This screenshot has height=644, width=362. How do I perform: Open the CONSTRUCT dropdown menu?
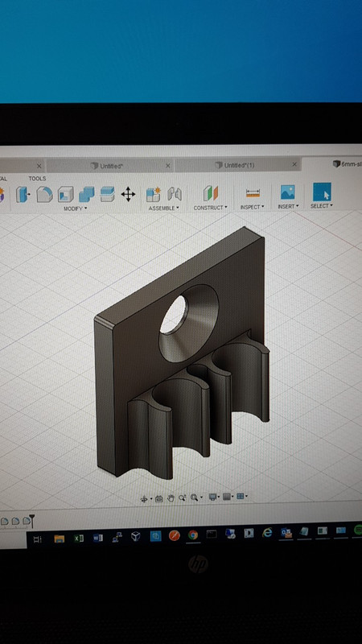coord(211,208)
